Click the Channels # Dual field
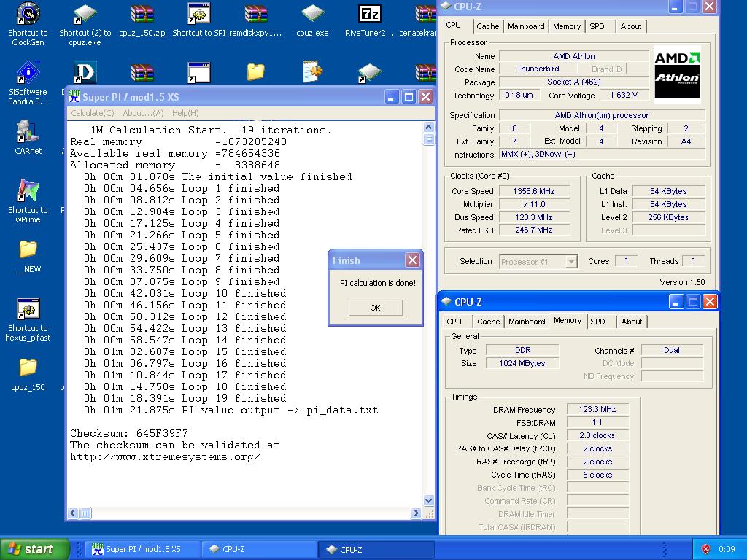This screenshot has width=747, height=560. pyautogui.click(x=672, y=350)
